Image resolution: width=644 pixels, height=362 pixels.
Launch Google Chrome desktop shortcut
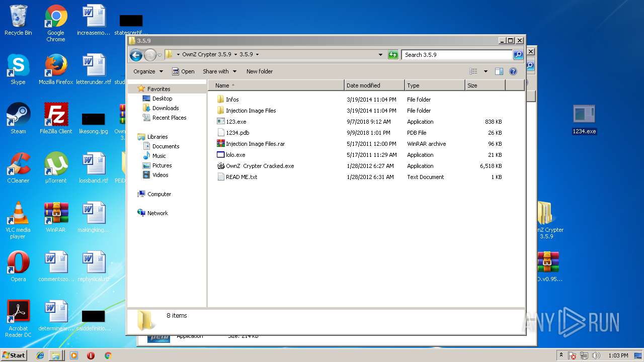pos(56,24)
